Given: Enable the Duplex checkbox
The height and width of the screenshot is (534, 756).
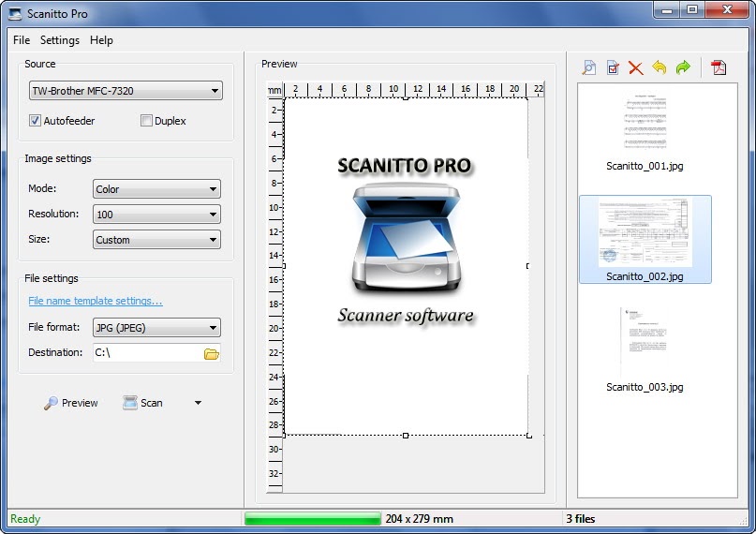Looking at the screenshot, I should tap(146, 121).
